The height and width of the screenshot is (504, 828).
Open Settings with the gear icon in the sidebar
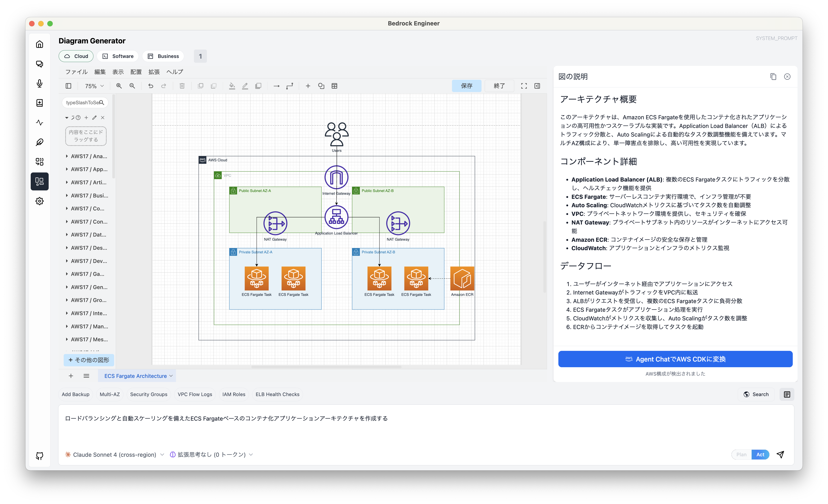click(40, 201)
